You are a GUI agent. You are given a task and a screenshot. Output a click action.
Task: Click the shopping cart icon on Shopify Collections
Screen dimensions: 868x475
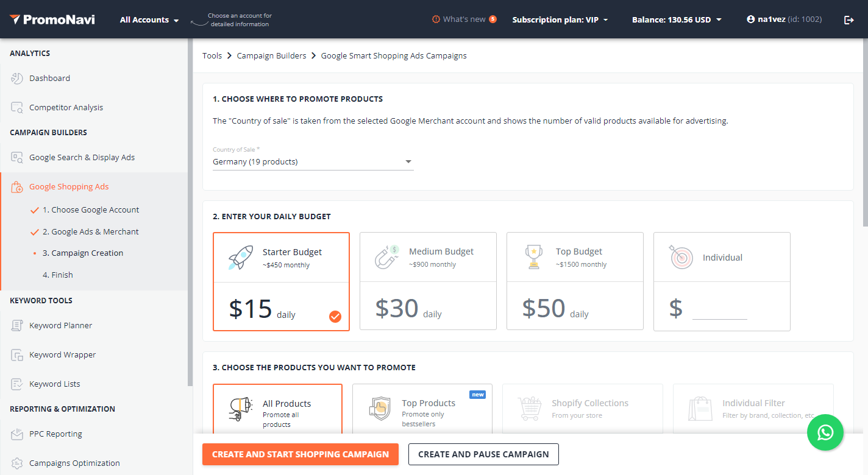529,408
